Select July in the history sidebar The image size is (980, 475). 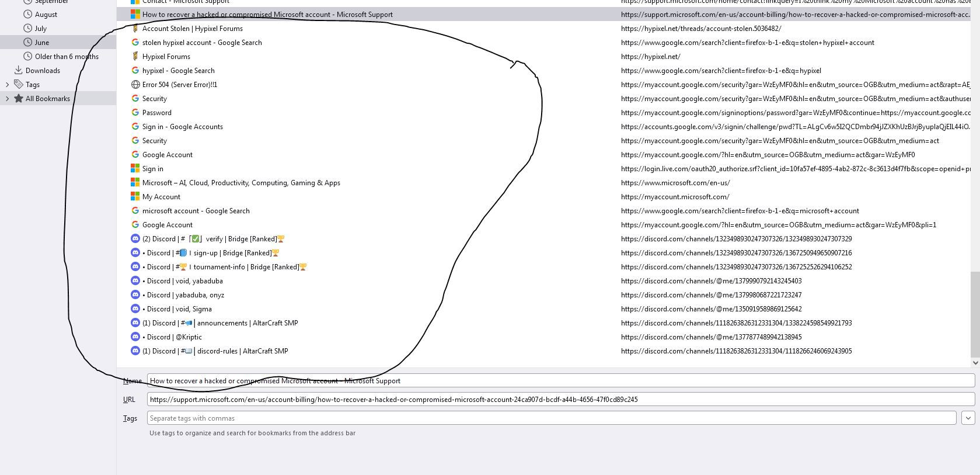[41, 28]
